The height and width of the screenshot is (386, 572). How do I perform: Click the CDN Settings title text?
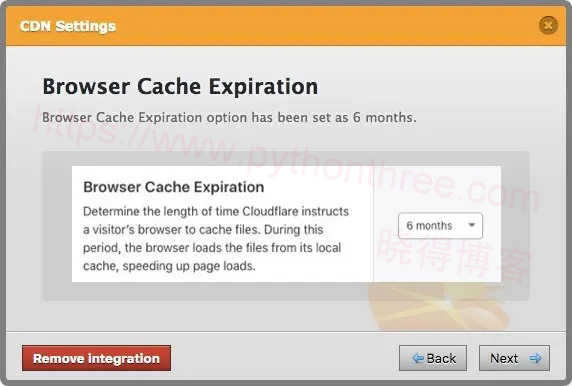67,26
